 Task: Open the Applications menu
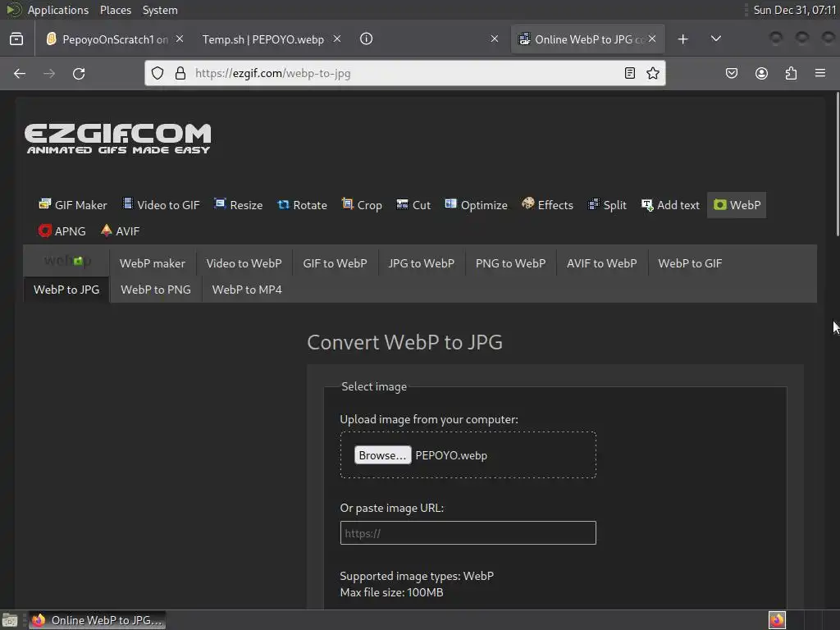pyautogui.click(x=58, y=10)
